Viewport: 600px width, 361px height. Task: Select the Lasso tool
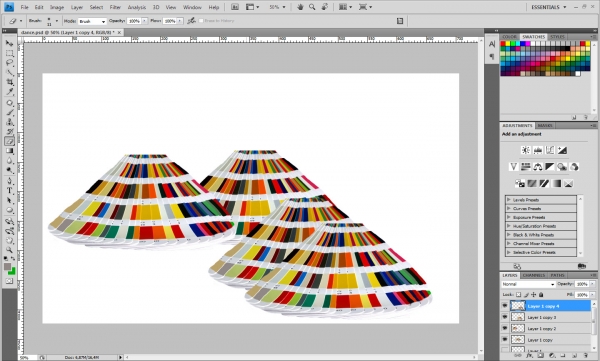pos(9,63)
